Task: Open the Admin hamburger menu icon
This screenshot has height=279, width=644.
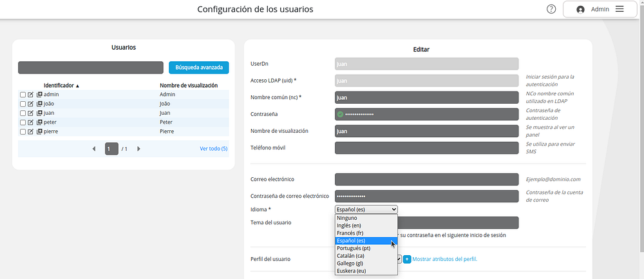Action: (x=620, y=9)
